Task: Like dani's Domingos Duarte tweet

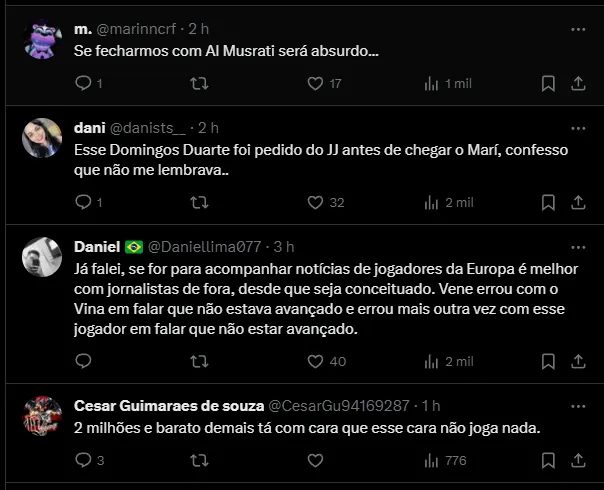Action: click(x=314, y=202)
